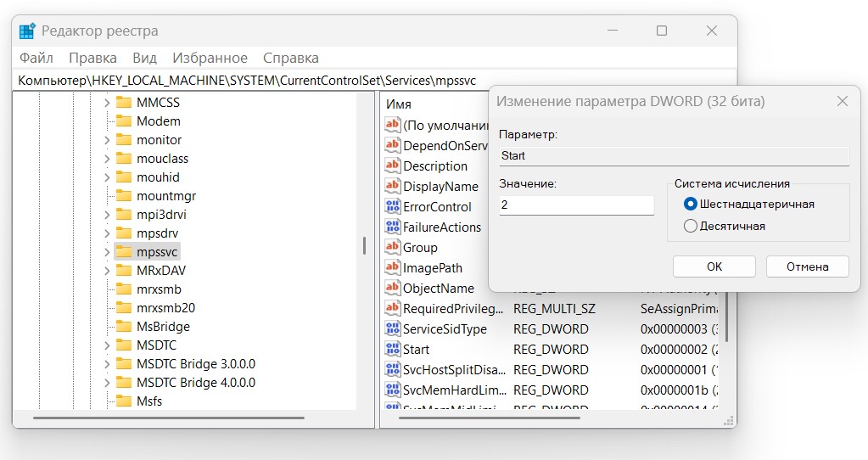868x460 pixels.
Task: Open the Правка menu
Action: click(92, 58)
